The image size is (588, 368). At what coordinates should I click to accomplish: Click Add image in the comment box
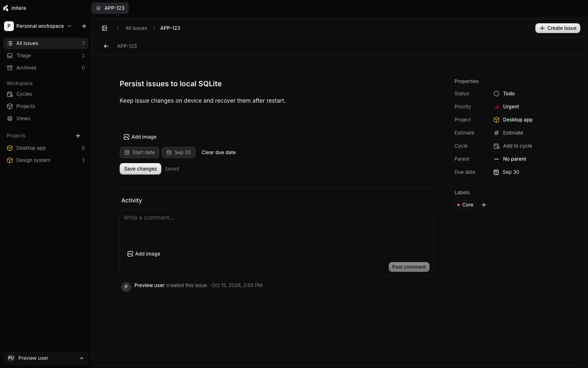coord(144,254)
